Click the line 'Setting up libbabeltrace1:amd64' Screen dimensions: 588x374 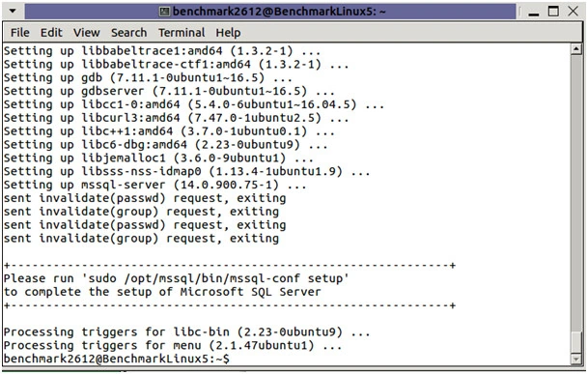click(x=162, y=50)
